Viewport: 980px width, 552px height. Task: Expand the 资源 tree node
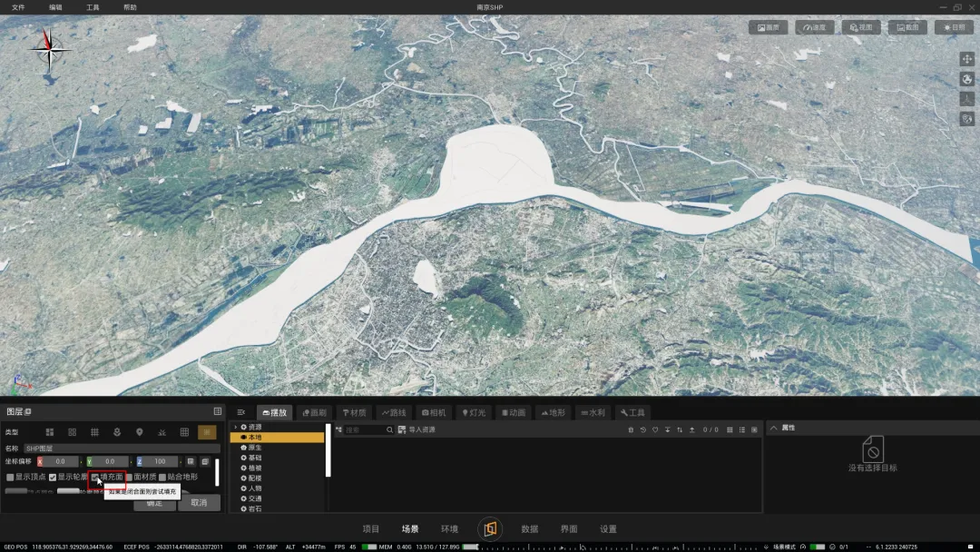coord(236,427)
